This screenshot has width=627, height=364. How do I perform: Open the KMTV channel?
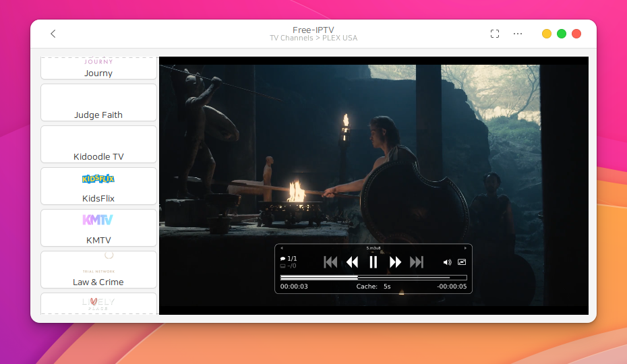coord(98,229)
